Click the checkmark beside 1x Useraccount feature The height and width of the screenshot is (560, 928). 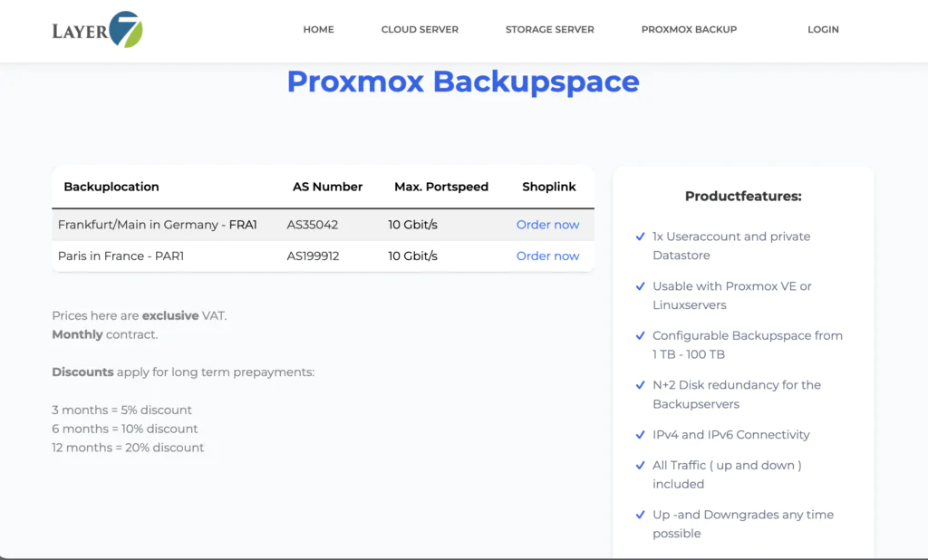coord(640,237)
